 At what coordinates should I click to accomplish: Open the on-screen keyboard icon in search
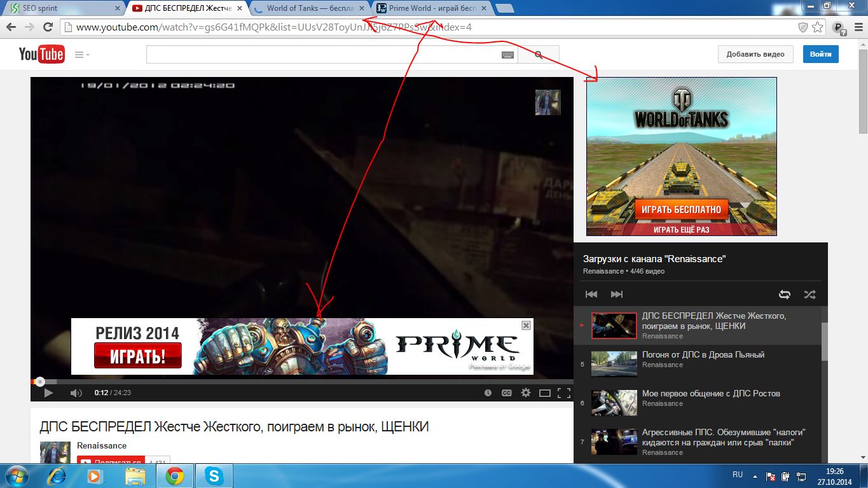tap(507, 55)
